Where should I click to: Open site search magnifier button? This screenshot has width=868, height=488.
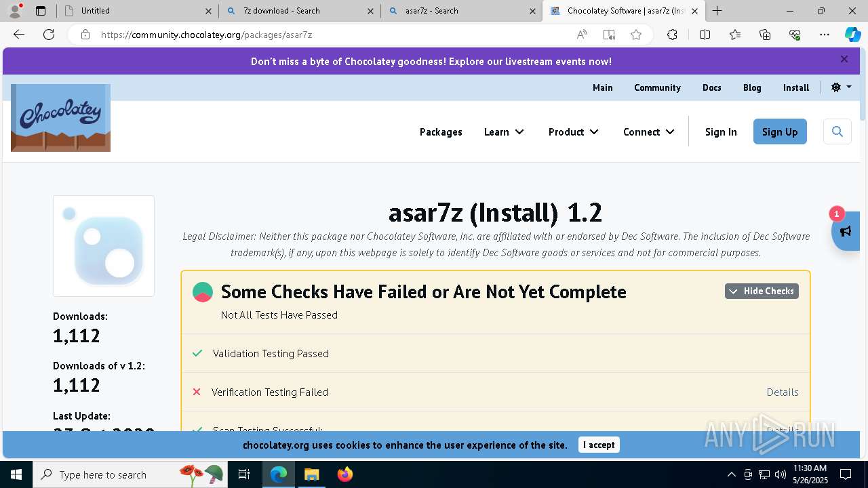[837, 131]
